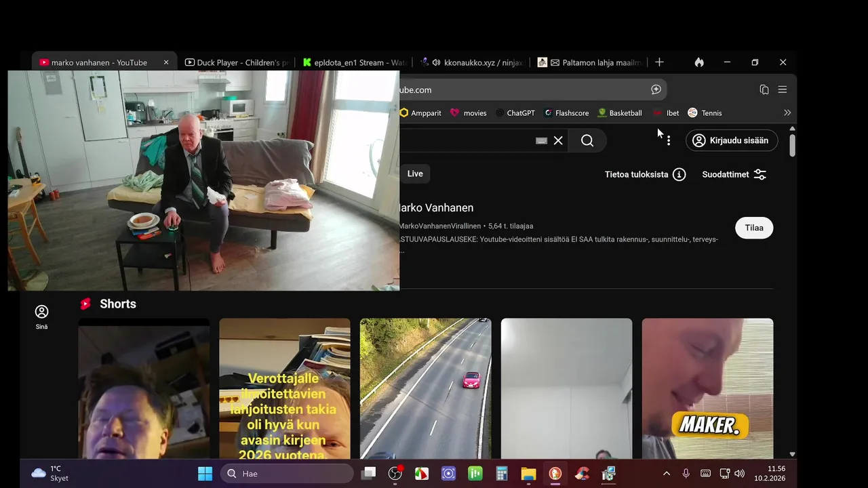Select the Live filter chip
Image resolution: width=868 pixels, height=488 pixels.
tap(415, 174)
